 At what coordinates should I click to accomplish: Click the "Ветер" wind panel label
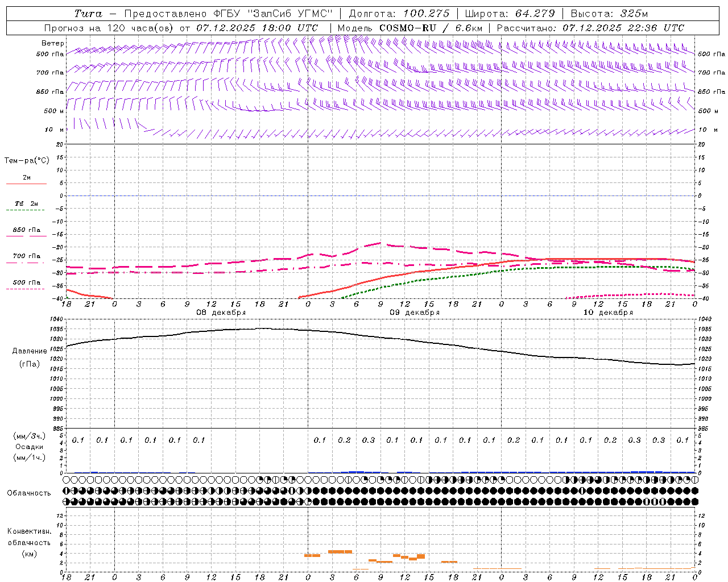[52, 43]
